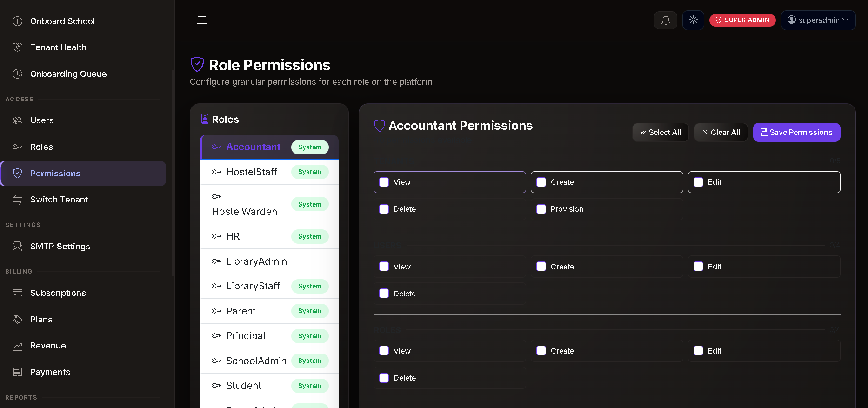Check Edit in the group containing Provision
The image size is (868, 408).
[698, 182]
